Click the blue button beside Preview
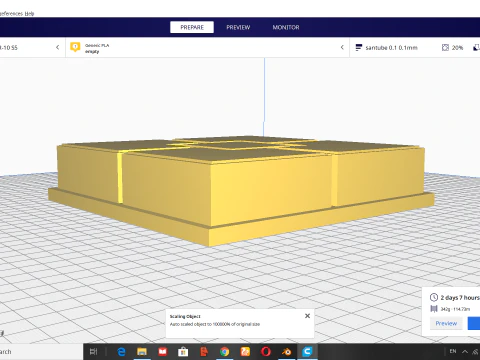The image size is (480, 360). (474, 323)
